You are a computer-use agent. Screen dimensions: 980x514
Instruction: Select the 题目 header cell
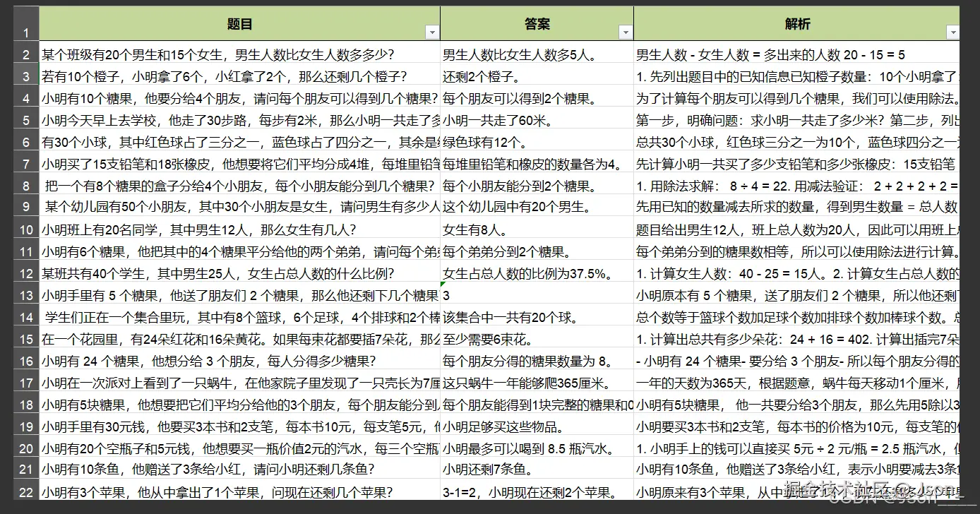[239, 23]
